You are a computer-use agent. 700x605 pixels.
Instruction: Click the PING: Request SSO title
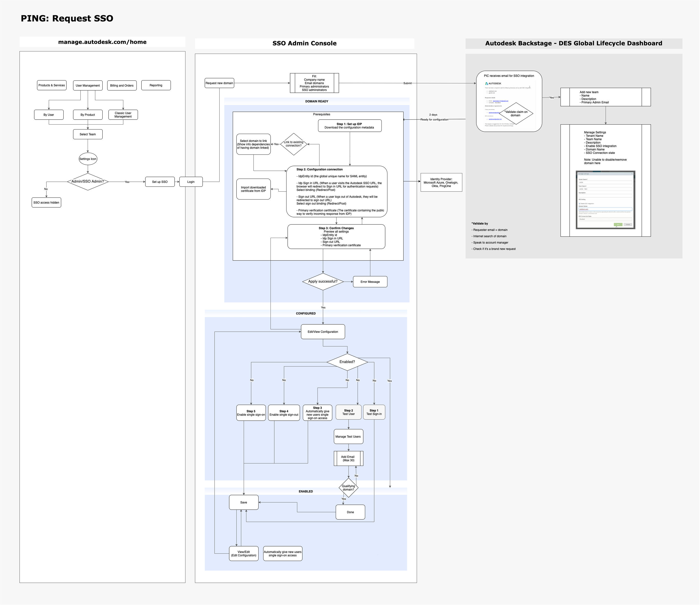click(x=67, y=18)
